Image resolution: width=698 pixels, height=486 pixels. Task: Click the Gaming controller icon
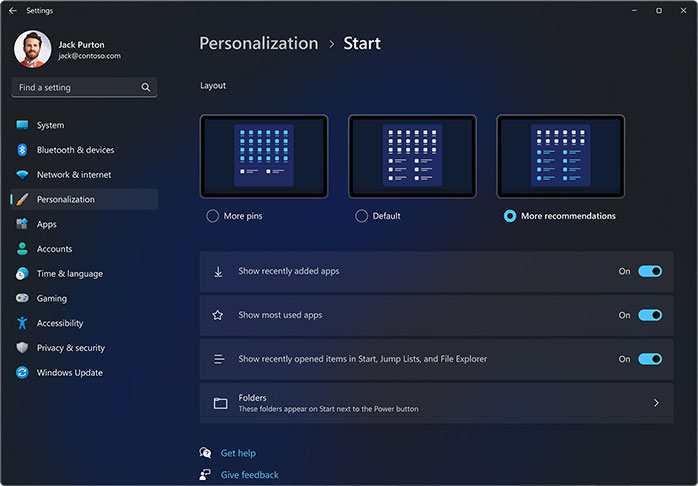click(x=22, y=298)
